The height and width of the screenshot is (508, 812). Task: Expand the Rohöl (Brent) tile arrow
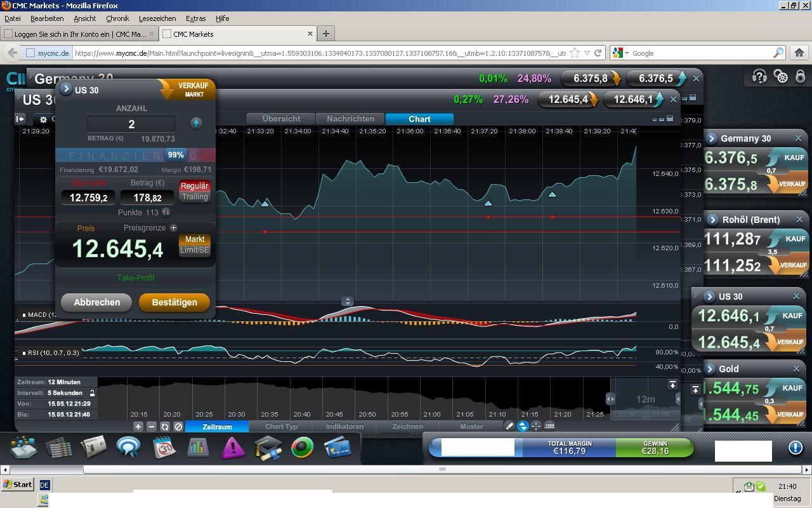tap(712, 220)
